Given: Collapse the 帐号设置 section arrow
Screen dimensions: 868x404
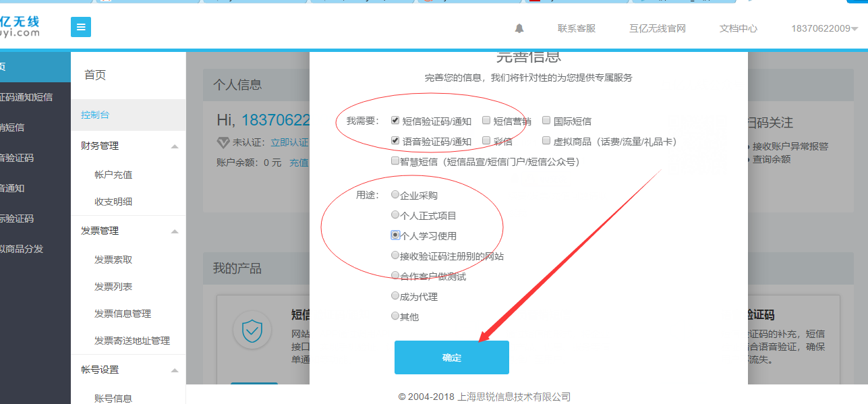Looking at the screenshot, I should (175, 370).
